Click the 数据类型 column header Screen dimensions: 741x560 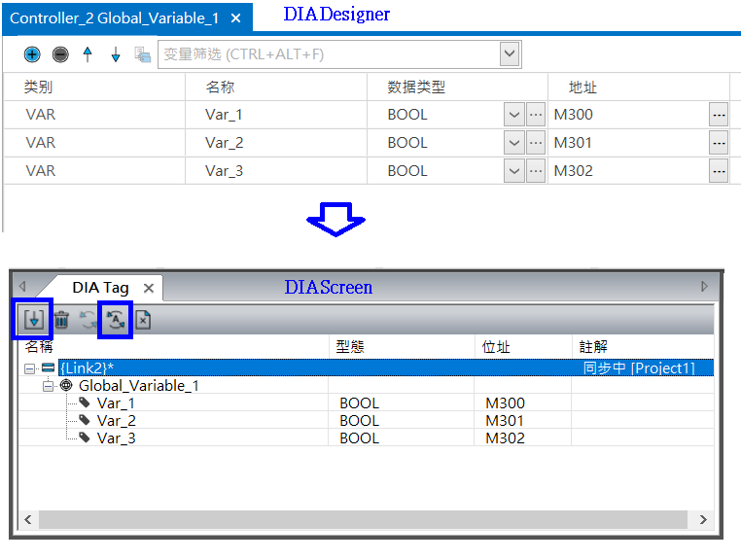[457, 87]
